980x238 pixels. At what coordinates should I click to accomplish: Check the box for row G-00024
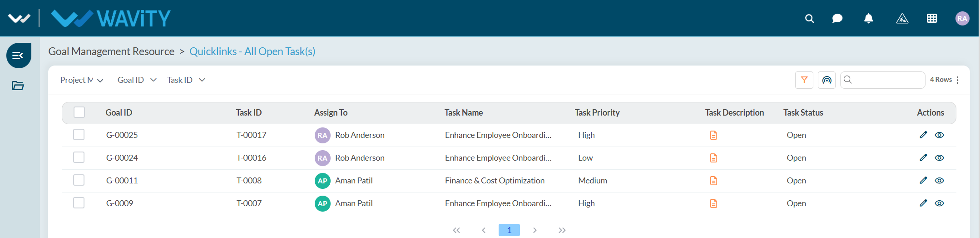(x=79, y=157)
